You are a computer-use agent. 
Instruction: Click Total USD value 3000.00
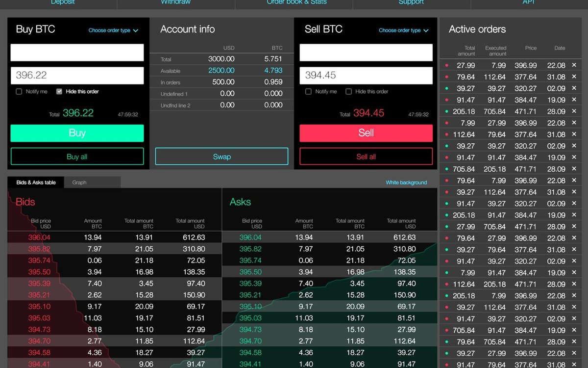tap(221, 59)
